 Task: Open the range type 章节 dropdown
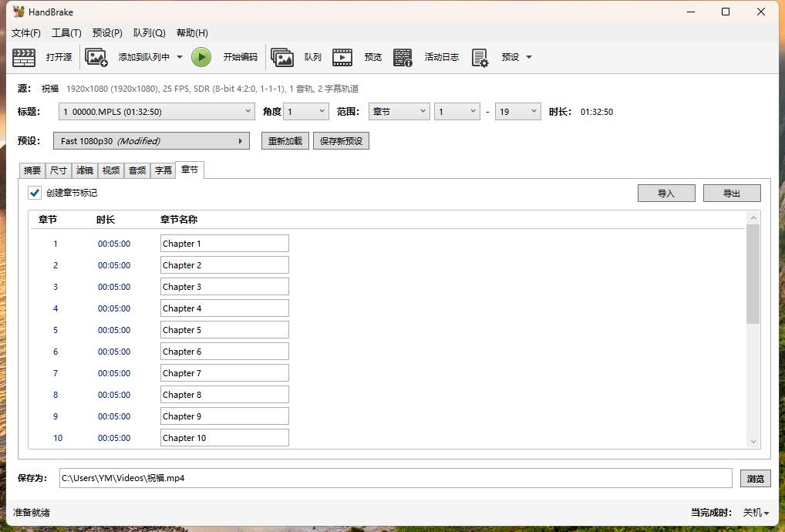click(x=399, y=112)
